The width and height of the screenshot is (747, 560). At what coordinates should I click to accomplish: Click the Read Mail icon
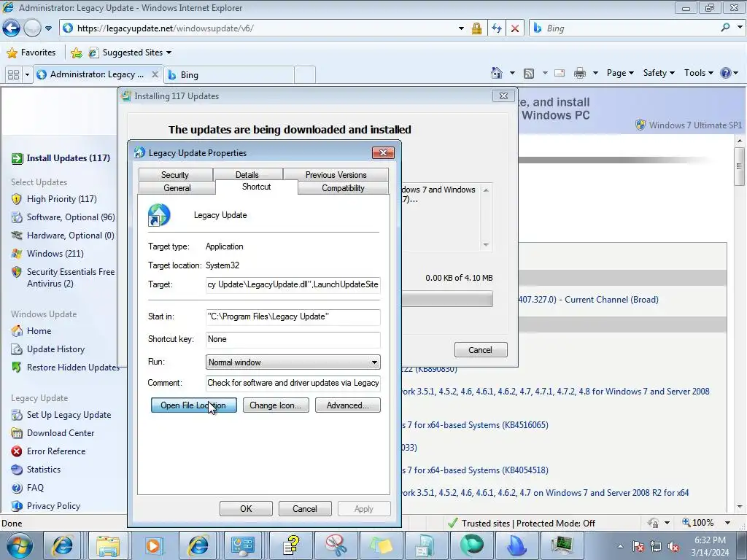[560, 73]
